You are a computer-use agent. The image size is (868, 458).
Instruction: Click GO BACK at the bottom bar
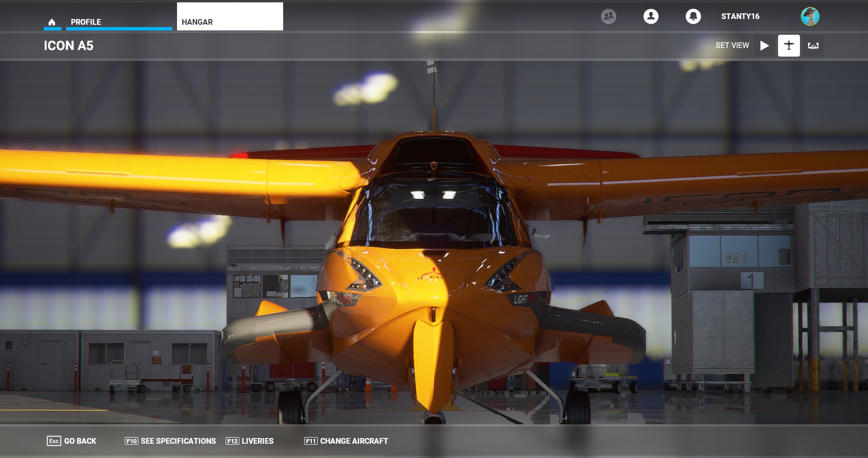(x=80, y=441)
